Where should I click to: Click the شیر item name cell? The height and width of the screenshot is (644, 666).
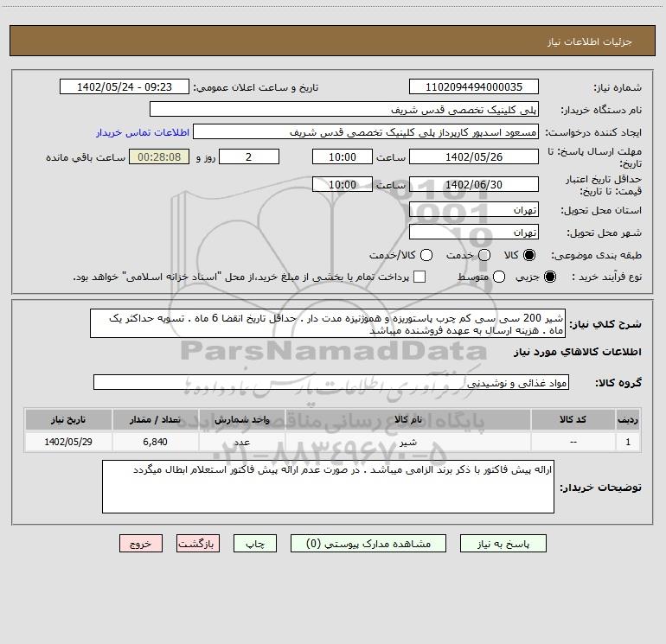(x=407, y=442)
